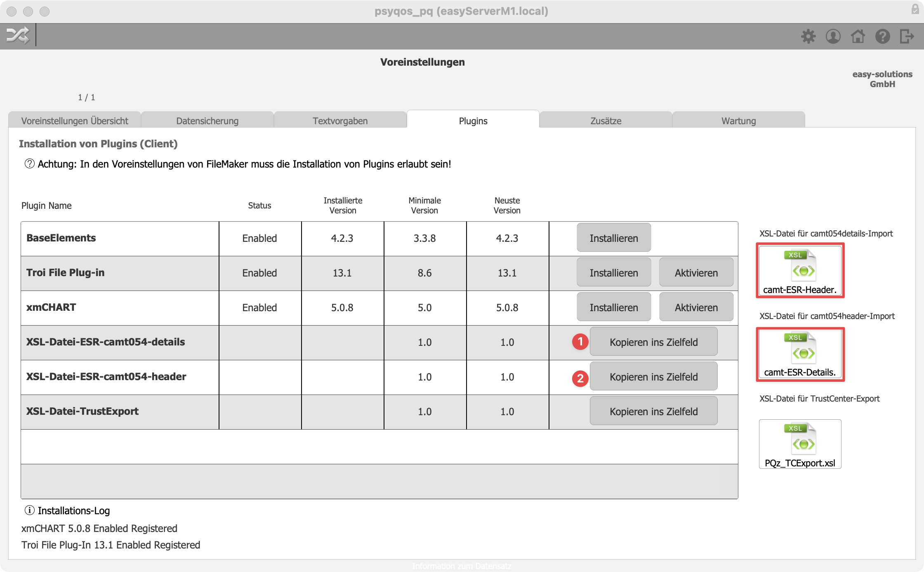
Task: Click BaseElements minimal version 3.3.8
Action: click(x=424, y=238)
